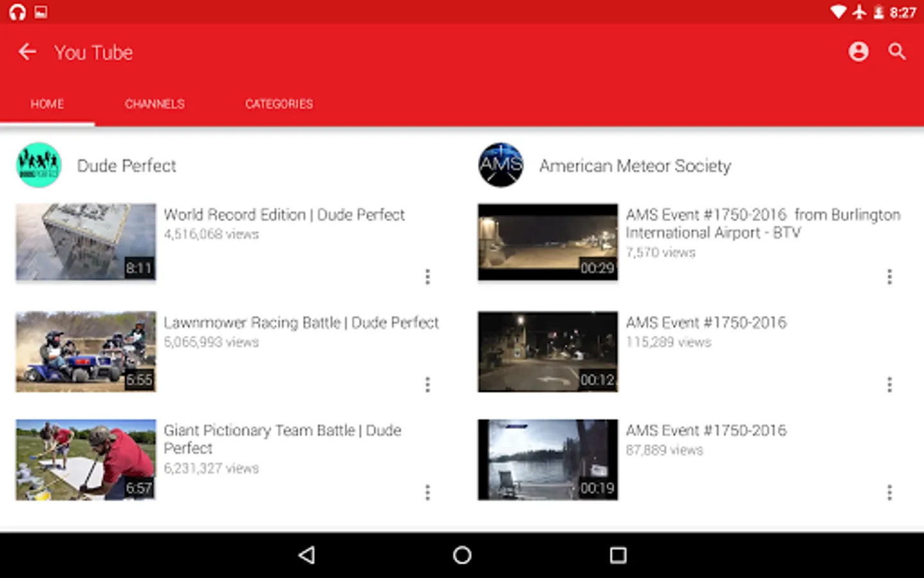924x578 pixels.
Task: Open AMS Event from Burlington Airport title
Action: tap(763, 223)
